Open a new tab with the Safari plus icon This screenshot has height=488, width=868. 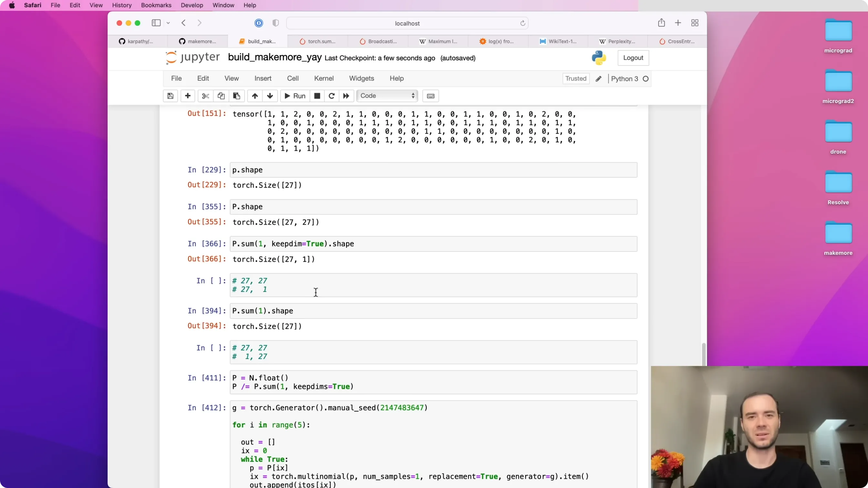coord(678,23)
